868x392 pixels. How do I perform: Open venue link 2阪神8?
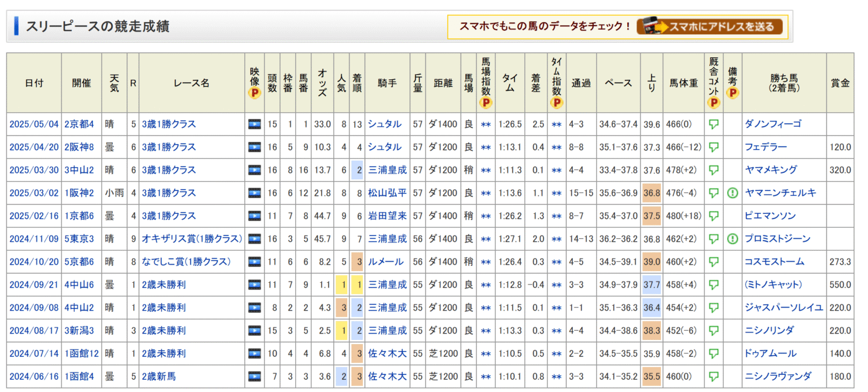pos(79,147)
